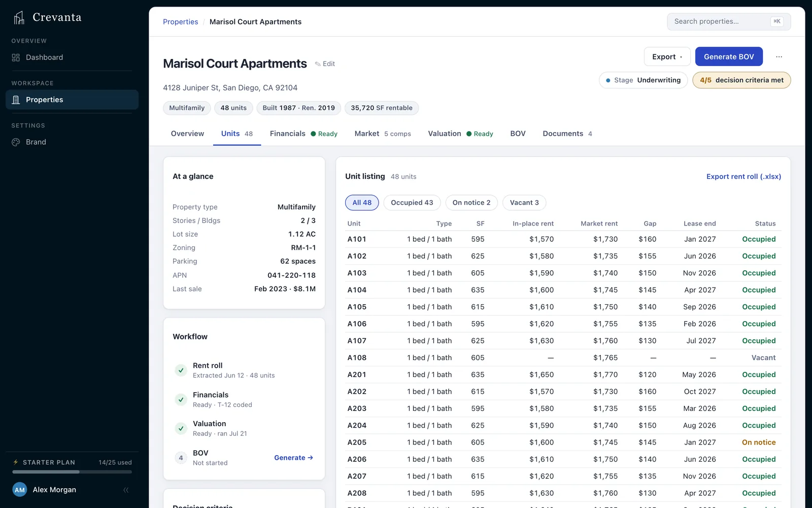Click Export rent roll (.xlsx) link
The width and height of the screenshot is (812, 508).
743,177
